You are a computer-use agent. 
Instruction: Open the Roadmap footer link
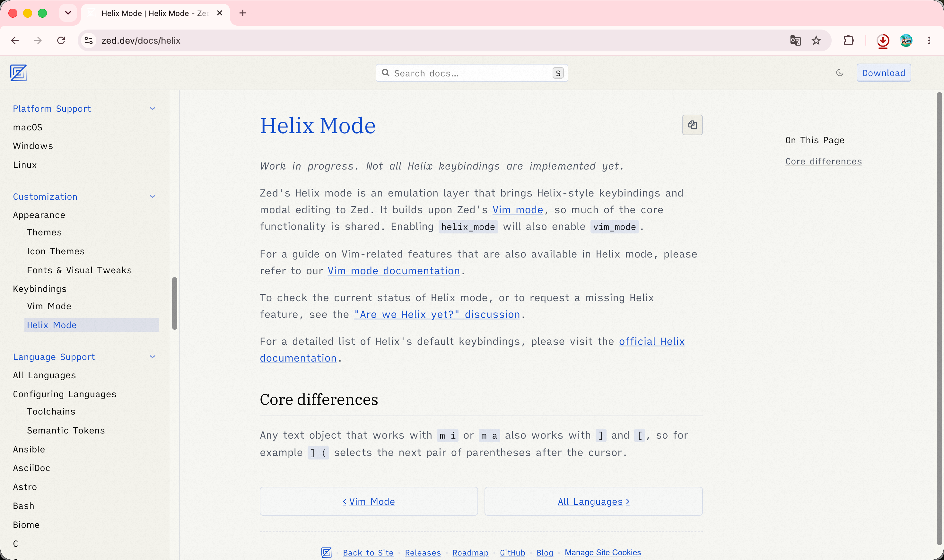pyautogui.click(x=470, y=553)
